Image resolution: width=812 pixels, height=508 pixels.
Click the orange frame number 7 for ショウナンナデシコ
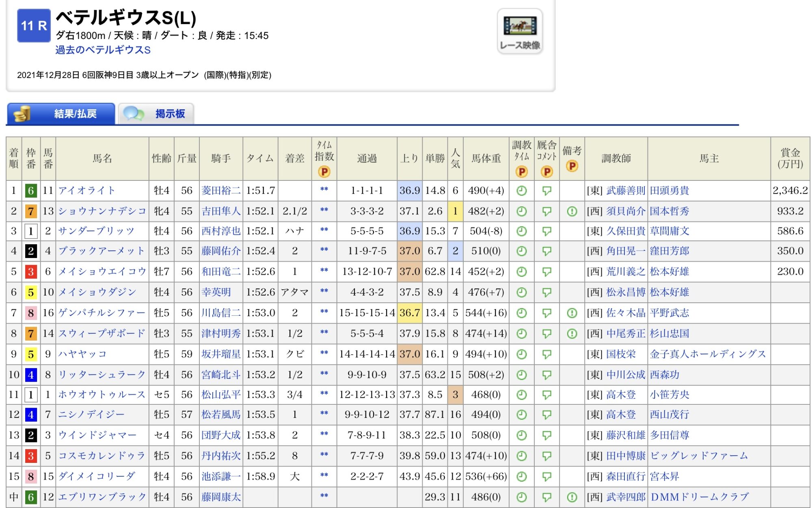(x=31, y=211)
